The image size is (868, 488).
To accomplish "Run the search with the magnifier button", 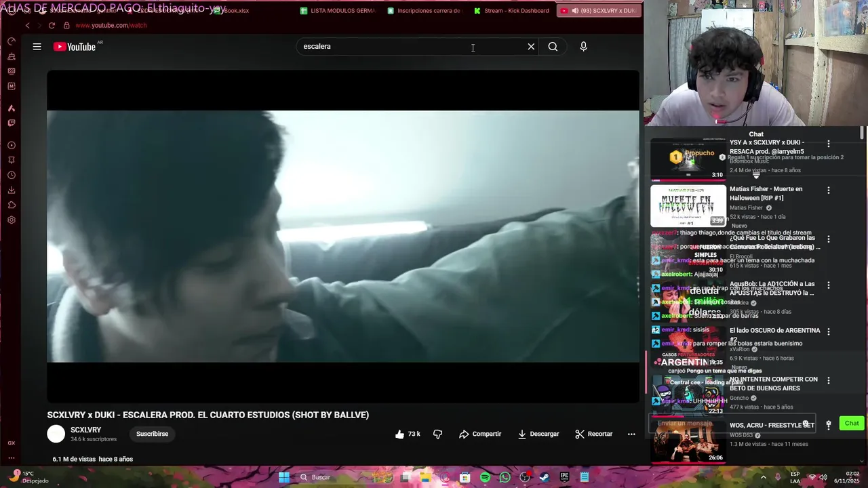I will pyautogui.click(x=553, y=47).
